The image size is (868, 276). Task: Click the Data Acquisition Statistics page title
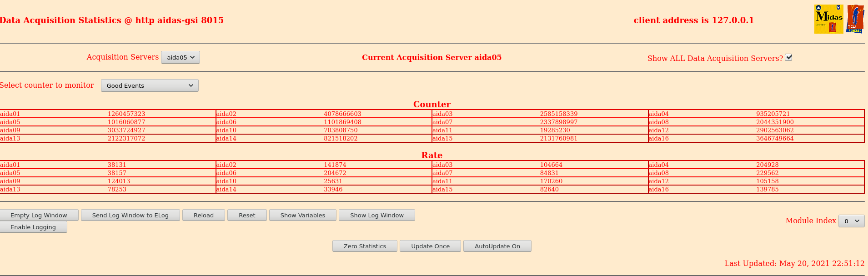point(112,20)
